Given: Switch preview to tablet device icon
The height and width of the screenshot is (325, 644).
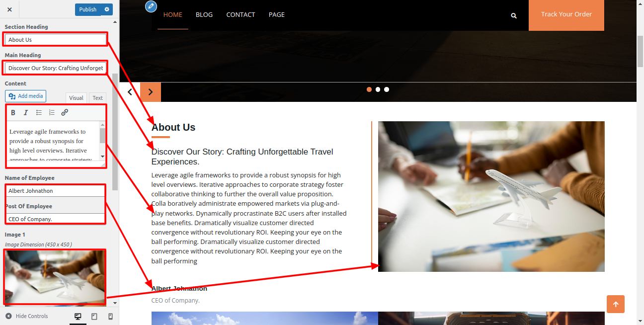Looking at the screenshot, I should point(94,317).
